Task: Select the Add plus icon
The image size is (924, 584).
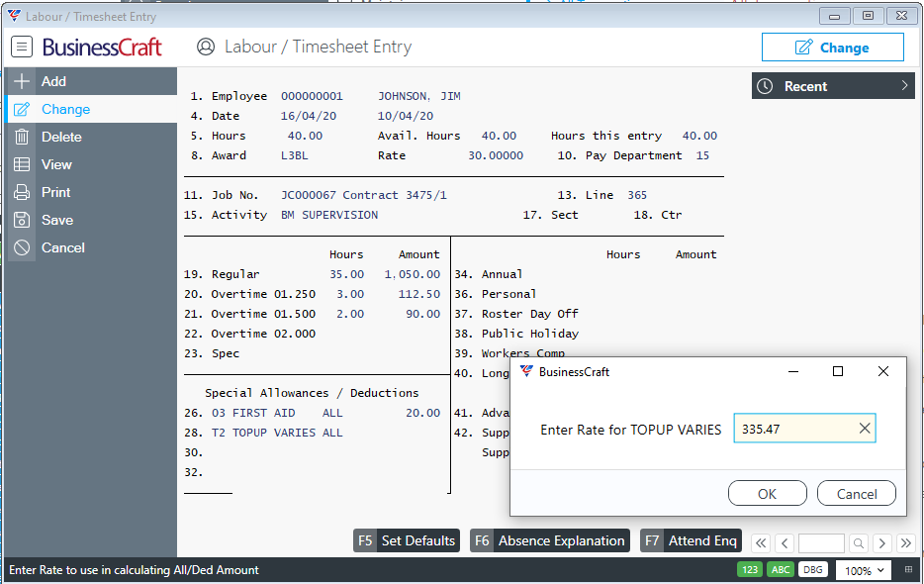Action: pyautogui.click(x=22, y=81)
